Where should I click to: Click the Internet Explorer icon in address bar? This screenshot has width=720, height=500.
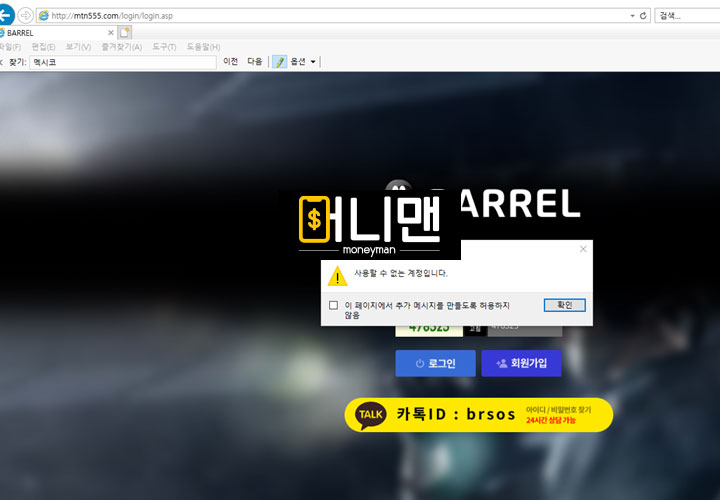pyautogui.click(x=44, y=16)
